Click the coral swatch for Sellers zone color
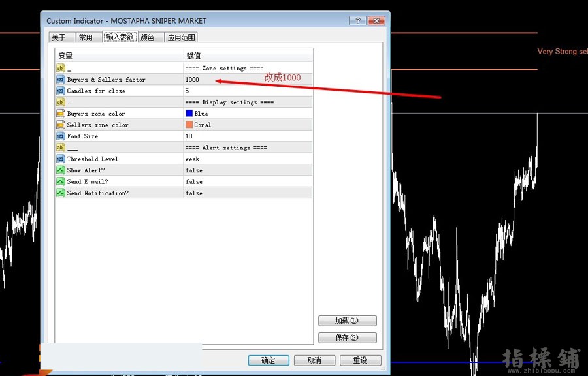The width and height of the screenshot is (588, 376). coord(189,125)
